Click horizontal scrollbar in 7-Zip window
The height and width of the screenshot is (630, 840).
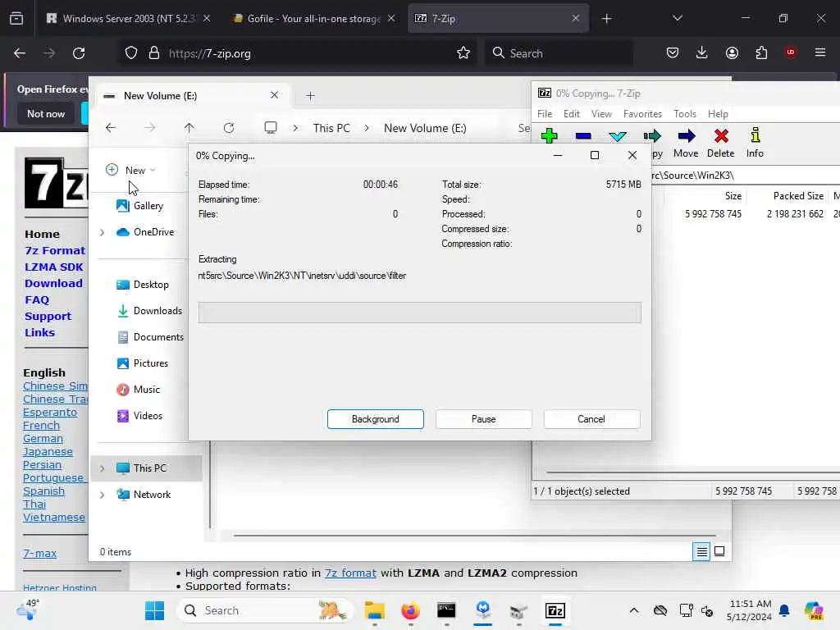(693, 472)
